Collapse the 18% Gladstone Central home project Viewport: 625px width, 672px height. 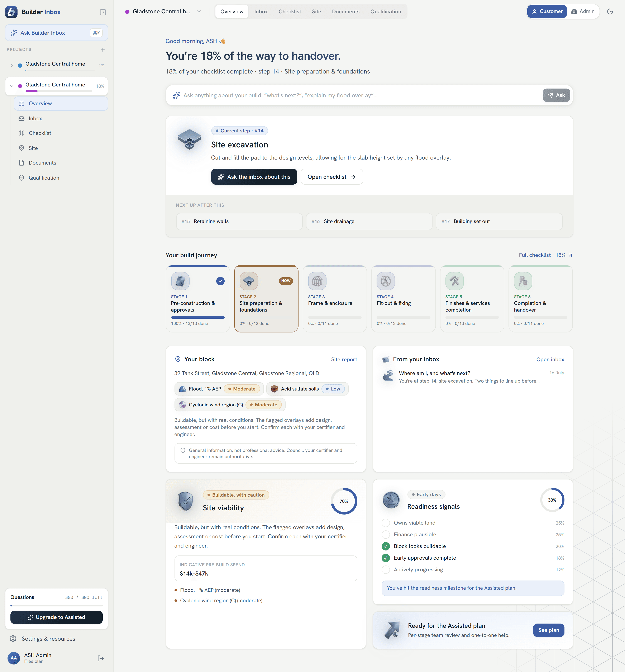[11, 86]
